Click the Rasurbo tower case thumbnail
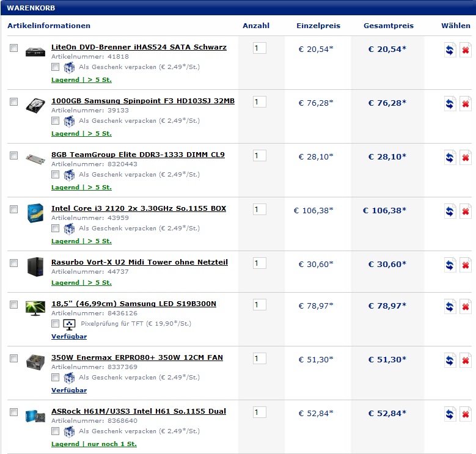Image resolution: width=476 pixels, height=454 pixels. (35, 267)
